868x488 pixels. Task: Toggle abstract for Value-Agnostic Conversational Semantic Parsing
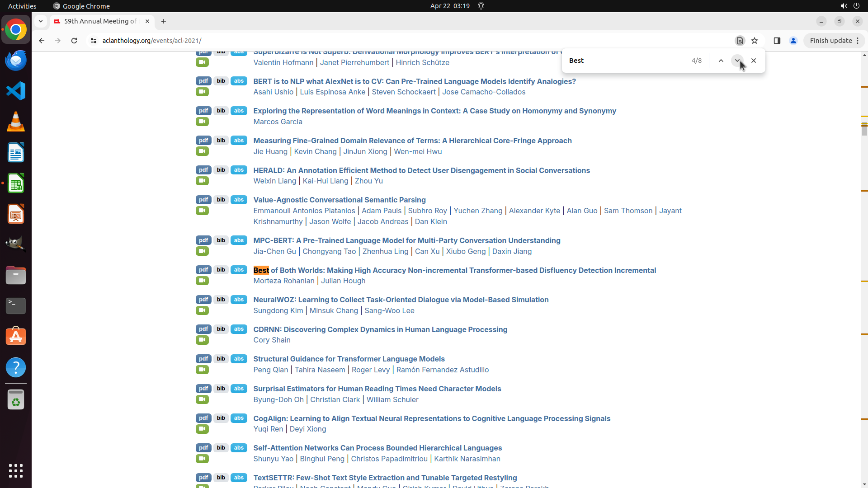pos(239,200)
